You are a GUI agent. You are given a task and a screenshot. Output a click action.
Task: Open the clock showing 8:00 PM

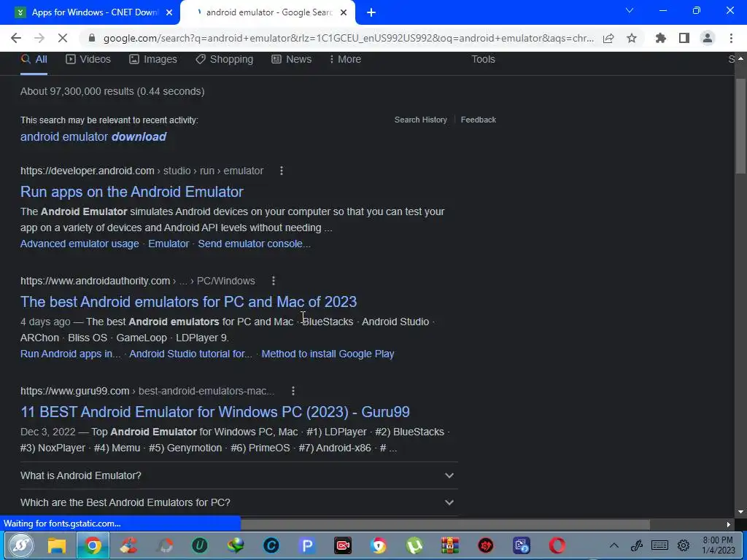(718, 545)
